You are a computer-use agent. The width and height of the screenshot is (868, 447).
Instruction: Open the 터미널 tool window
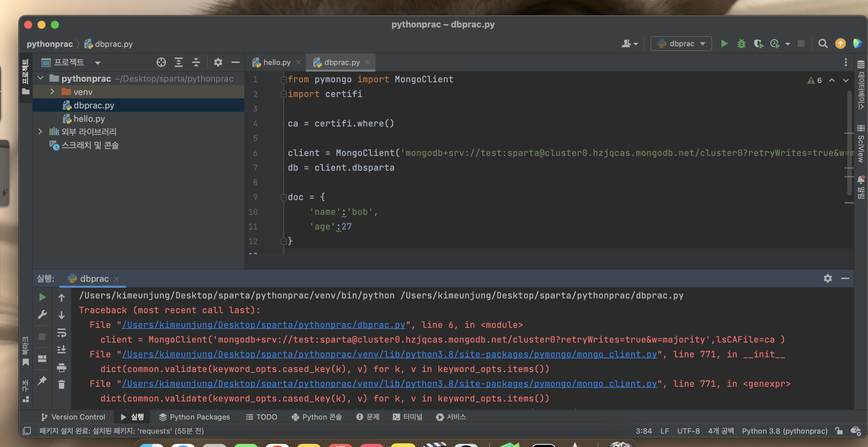407,417
